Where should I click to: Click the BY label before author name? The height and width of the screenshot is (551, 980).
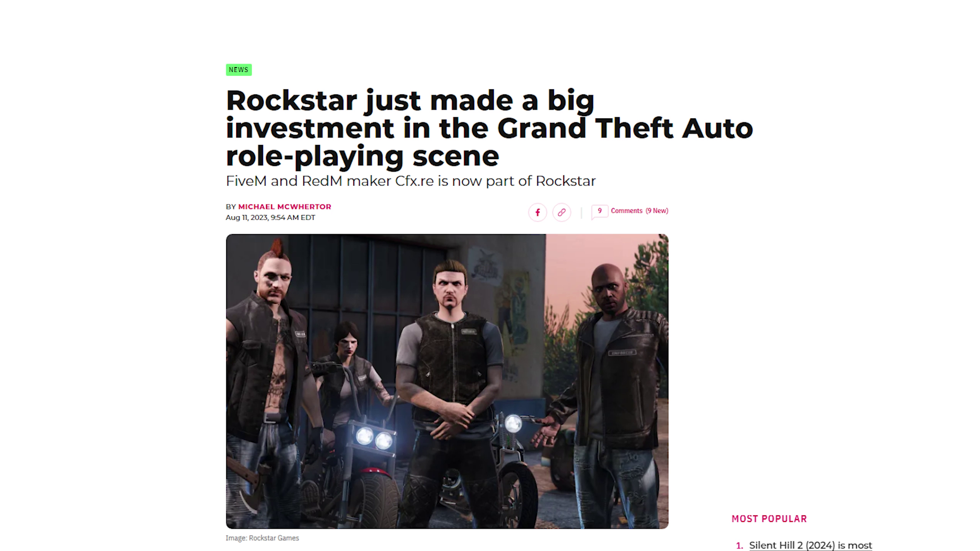pyautogui.click(x=230, y=207)
